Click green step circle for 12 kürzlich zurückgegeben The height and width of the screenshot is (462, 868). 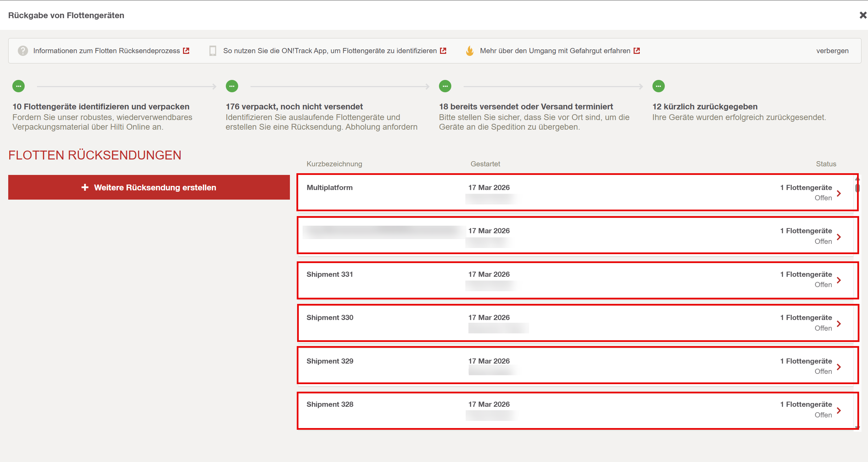pos(658,86)
